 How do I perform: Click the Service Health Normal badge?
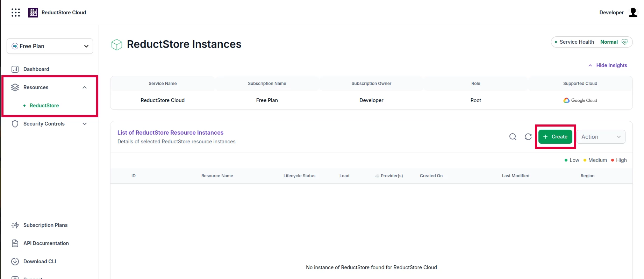pos(592,42)
